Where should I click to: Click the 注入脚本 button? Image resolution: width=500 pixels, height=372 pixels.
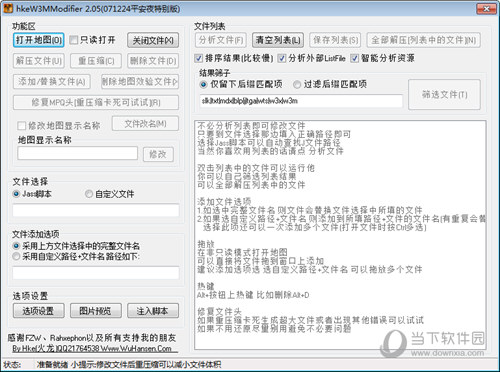[153, 311]
